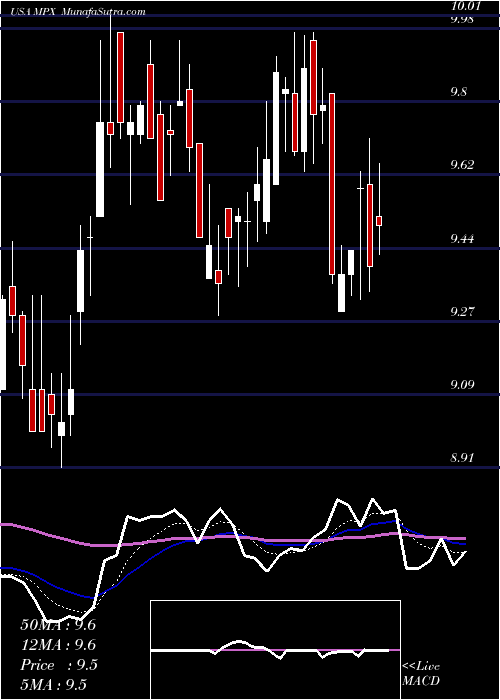
Task: Click inside the Live MACD inset chart
Action: coord(275,650)
